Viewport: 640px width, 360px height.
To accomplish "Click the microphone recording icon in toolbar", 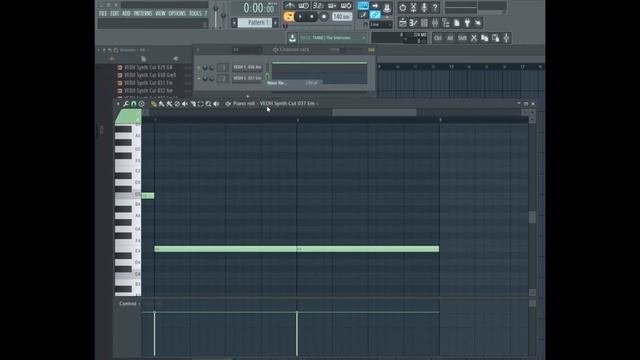I will click(x=424, y=7).
